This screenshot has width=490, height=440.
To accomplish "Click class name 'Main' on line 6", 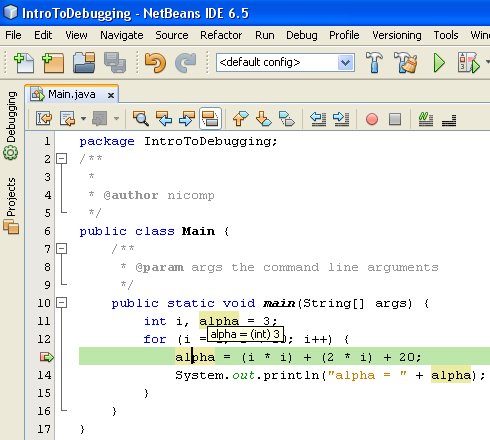I will click(198, 231).
